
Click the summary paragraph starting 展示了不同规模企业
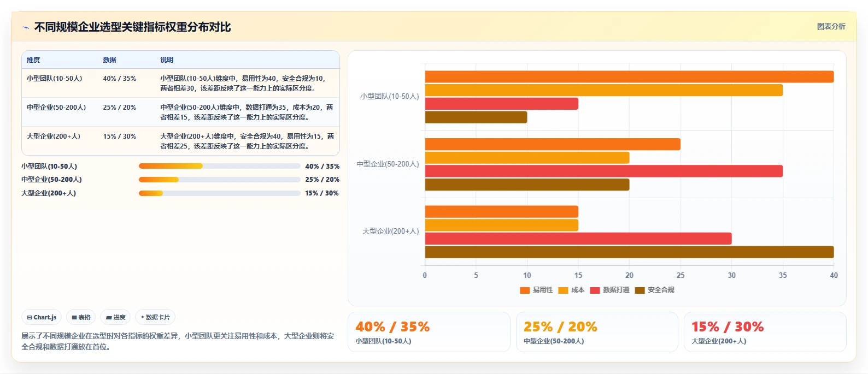pyautogui.click(x=178, y=341)
